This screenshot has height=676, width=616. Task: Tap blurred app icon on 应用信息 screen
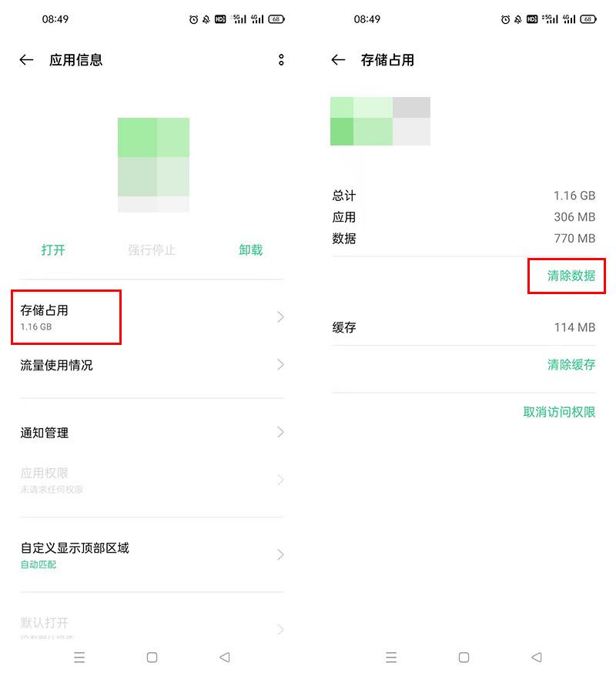coord(153,165)
